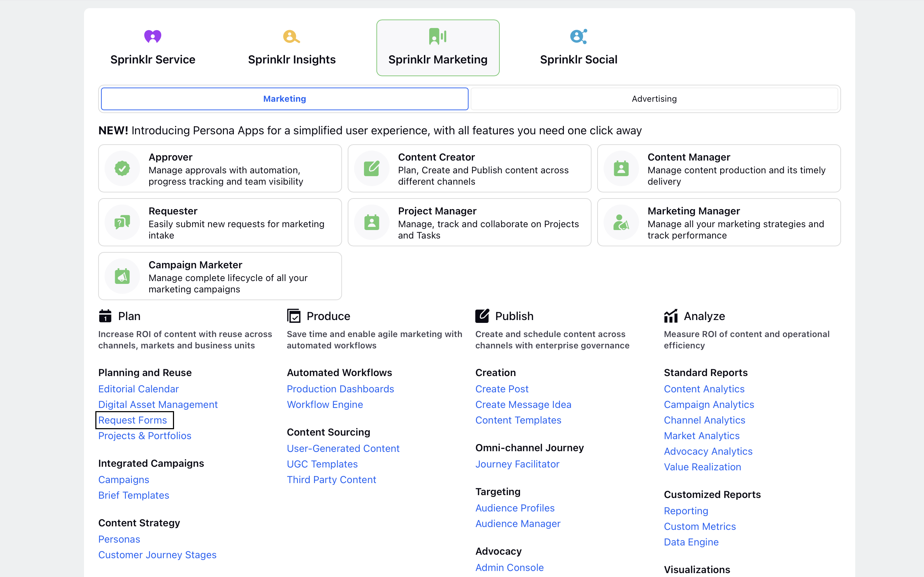Open Brief Templates
This screenshot has height=577, width=924.
click(134, 495)
